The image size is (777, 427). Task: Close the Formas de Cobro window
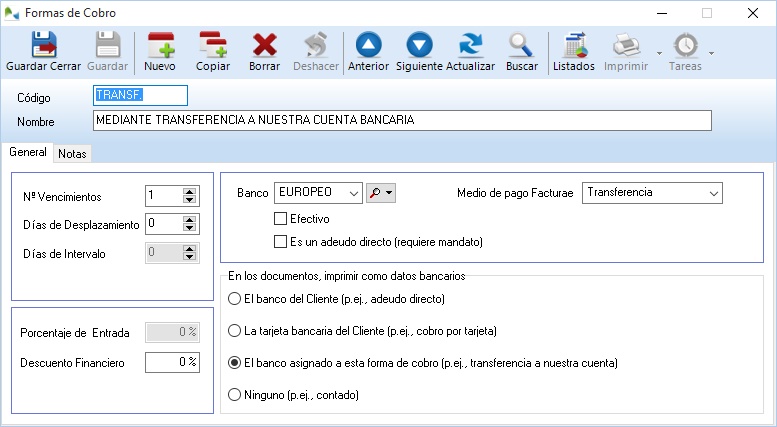[753, 13]
